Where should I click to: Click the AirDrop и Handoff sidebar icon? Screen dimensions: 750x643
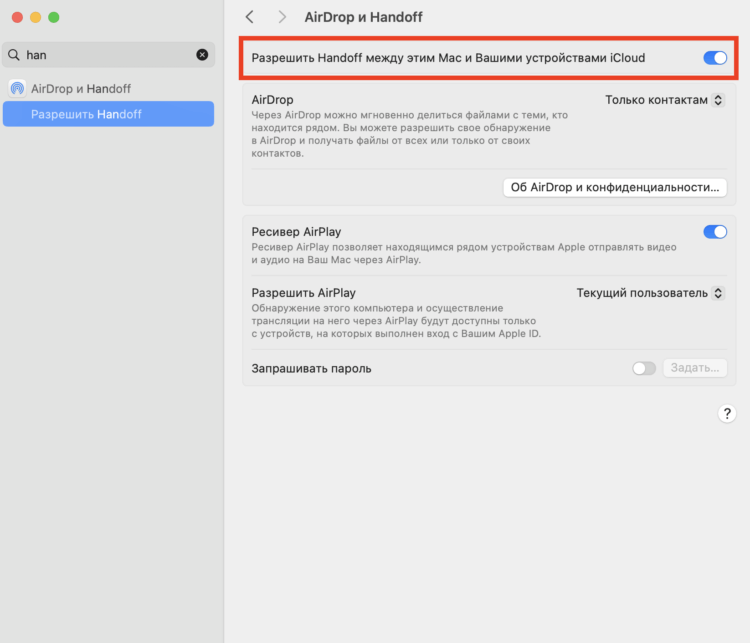17,88
